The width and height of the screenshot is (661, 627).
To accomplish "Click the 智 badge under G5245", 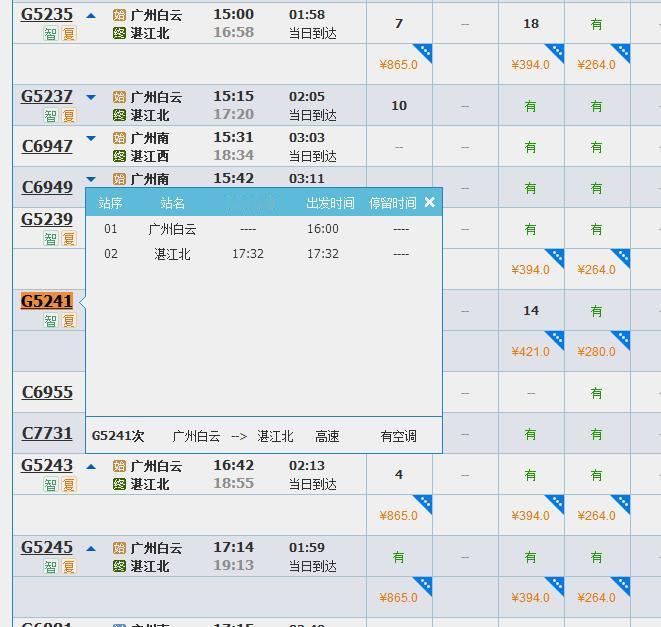I will point(51,567).
